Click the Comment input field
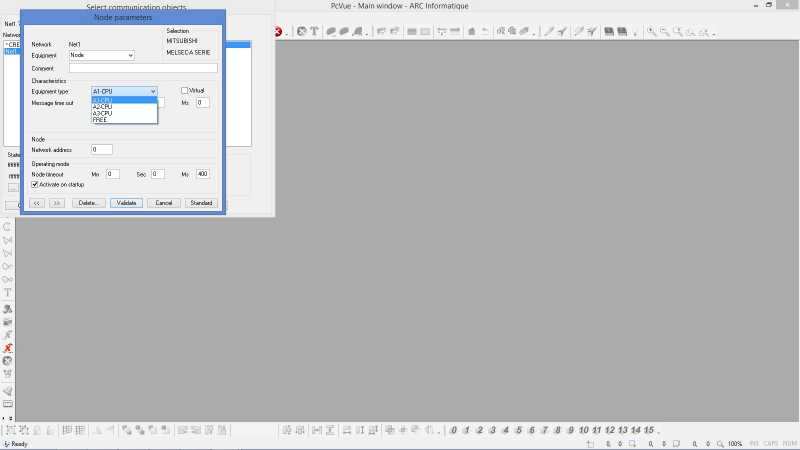This screenshot has height=450, width=800. click(x=143, y=68)
